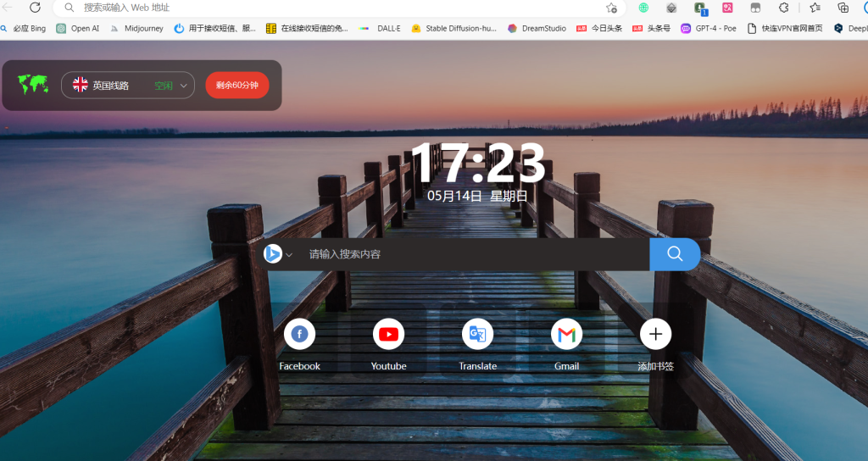Open the Youtube shortcut icon

tap(388, 334)
